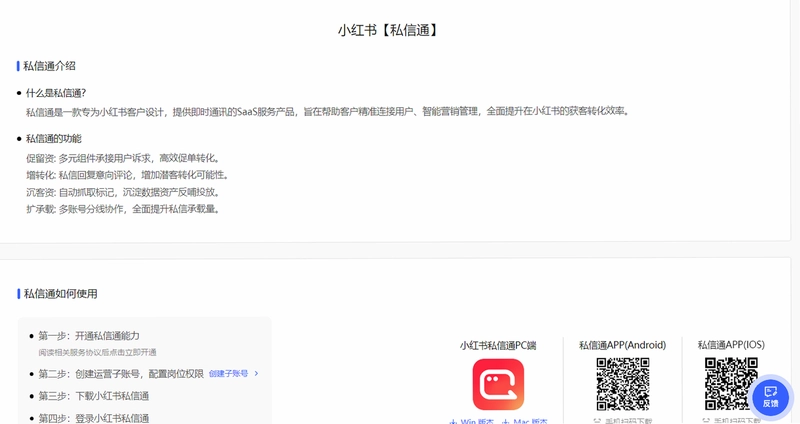800x424 pixels.
Task: Click 第二步：创建运营子账号 step text
Action: click(121, 373)
